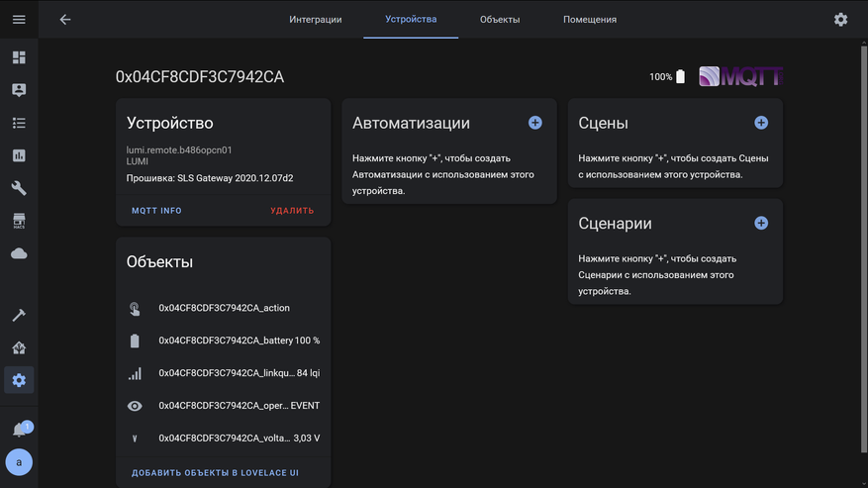Click the eye icon of operation entity
Image resolution: width=868 pixels, height=488 pixels.
tap(135, 406)
